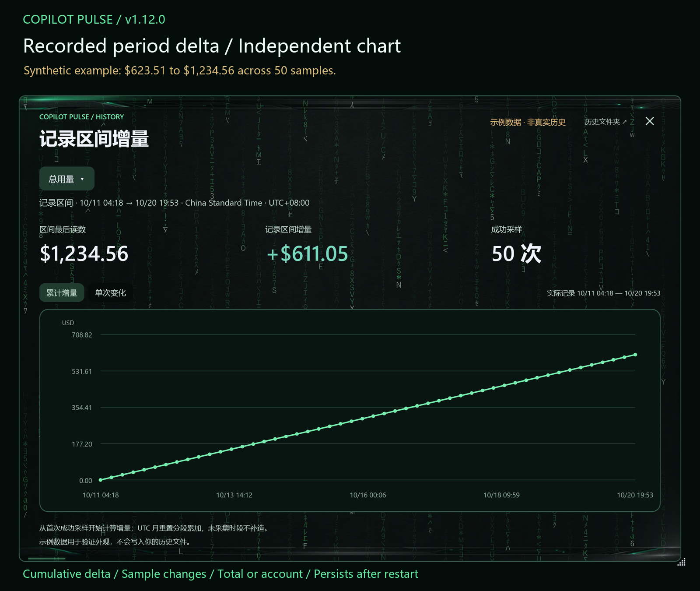This screenshot has height=591, width=700.
Task: Expand the 总用量 dropdown
Action: tap(67, 179)
